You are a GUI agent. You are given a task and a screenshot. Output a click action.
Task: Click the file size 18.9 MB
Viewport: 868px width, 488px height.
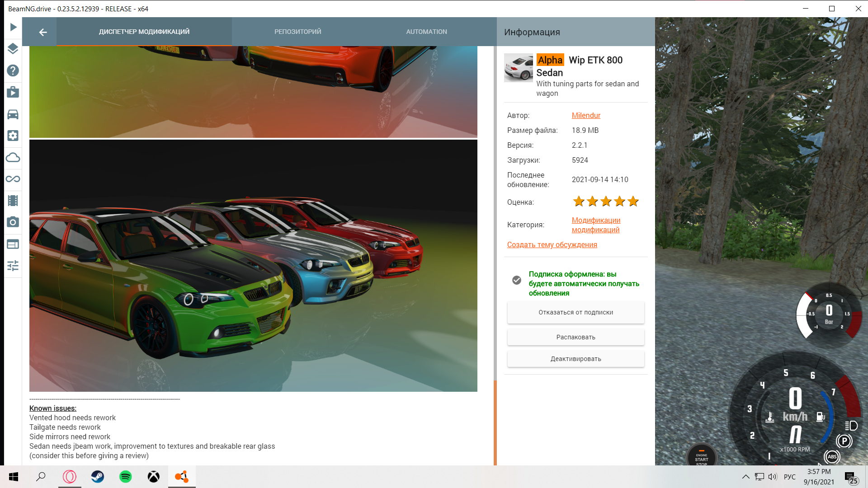click(585, 130)
